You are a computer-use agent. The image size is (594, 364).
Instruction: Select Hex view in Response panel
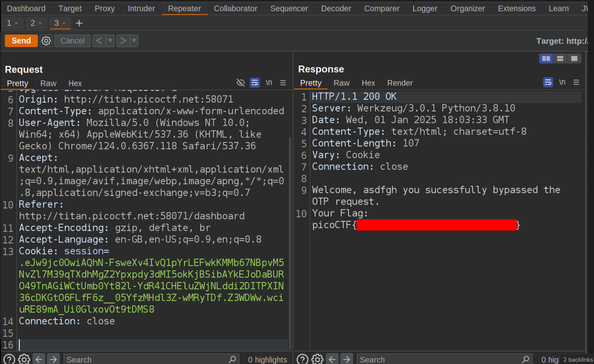coord(368,83)
